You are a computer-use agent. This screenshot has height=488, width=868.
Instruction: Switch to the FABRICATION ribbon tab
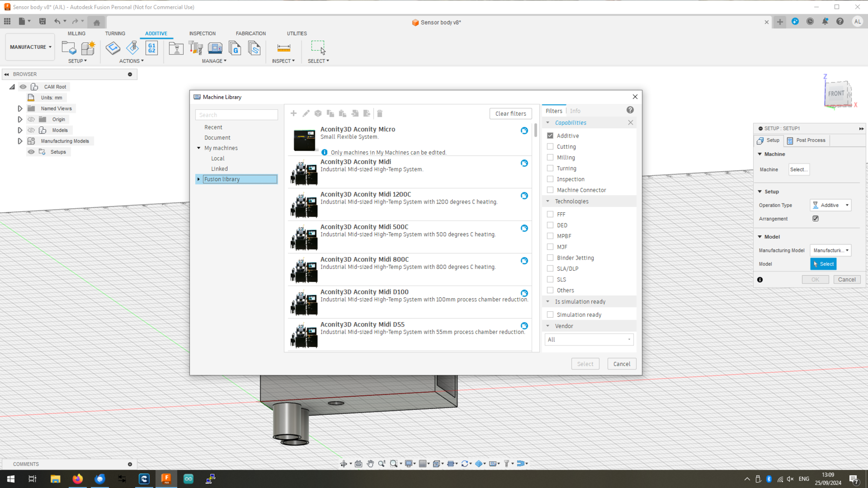pos(251,34)
